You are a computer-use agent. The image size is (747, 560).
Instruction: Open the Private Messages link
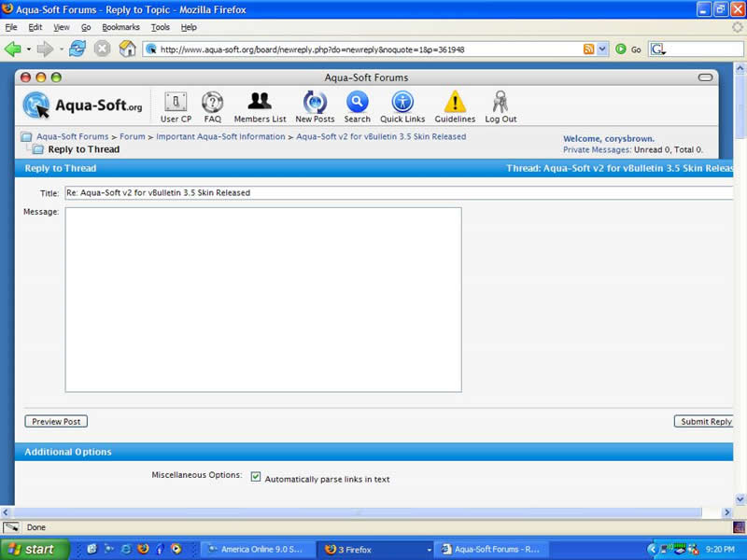597,149
